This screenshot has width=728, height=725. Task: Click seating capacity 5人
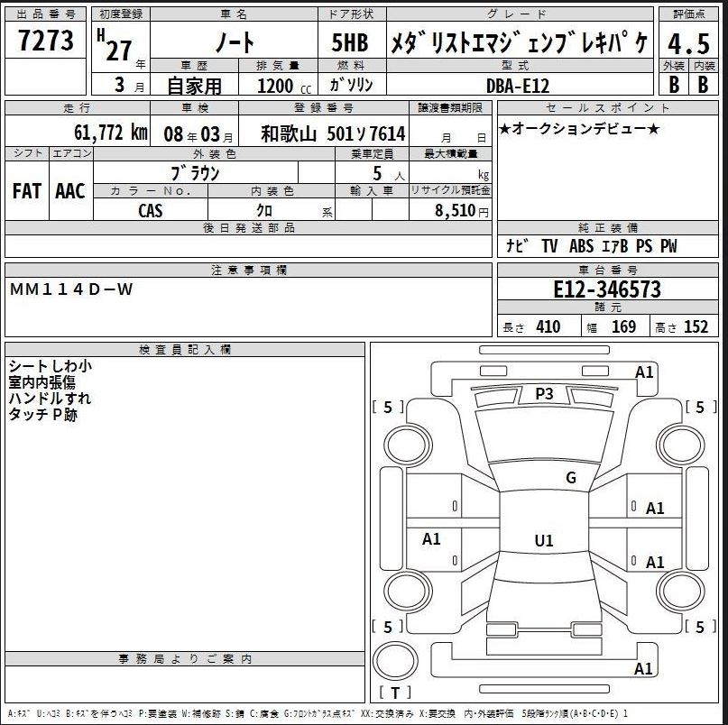[x=388, y=174]
